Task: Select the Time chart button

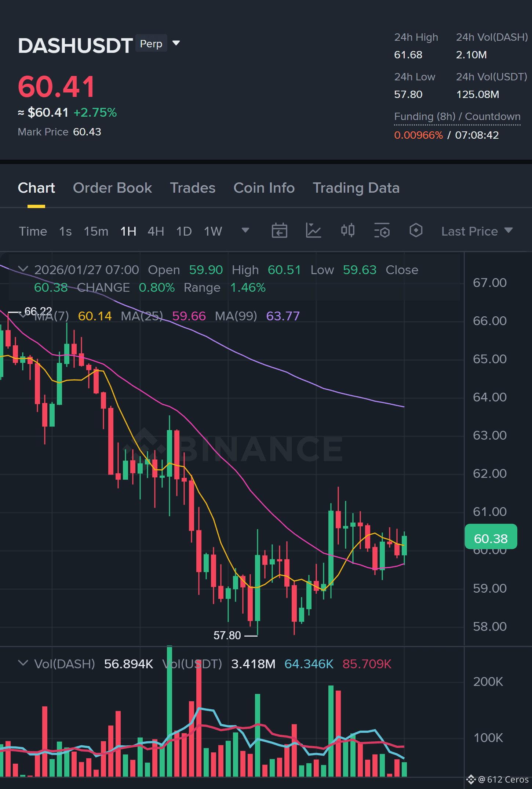Action: point(33,231)
